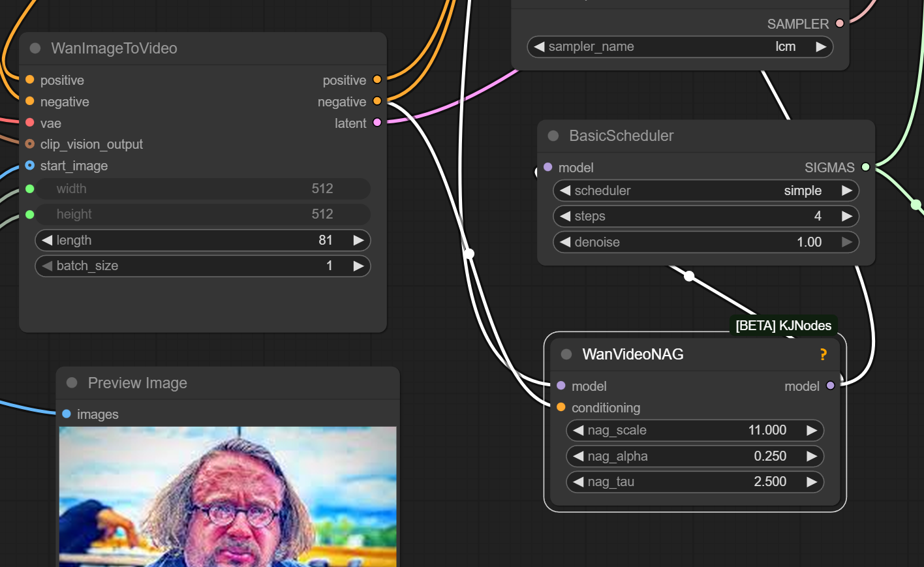The width and height of the screenshot is (924, 567).
Task: Collapse the Preview Image node via its title dot
Action: (72, 383)
